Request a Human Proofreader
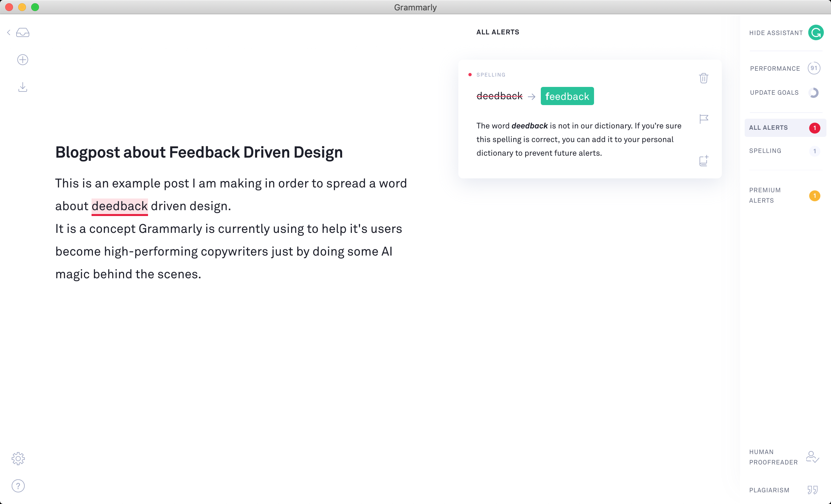 [773, 457]
